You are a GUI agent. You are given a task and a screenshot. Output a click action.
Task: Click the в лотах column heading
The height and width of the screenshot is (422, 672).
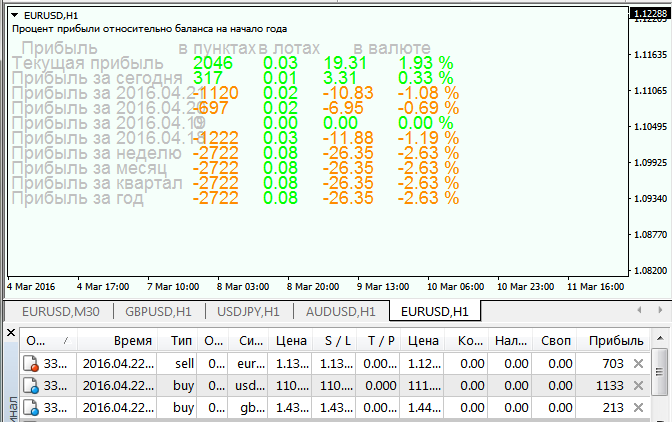tap(289, 48)
